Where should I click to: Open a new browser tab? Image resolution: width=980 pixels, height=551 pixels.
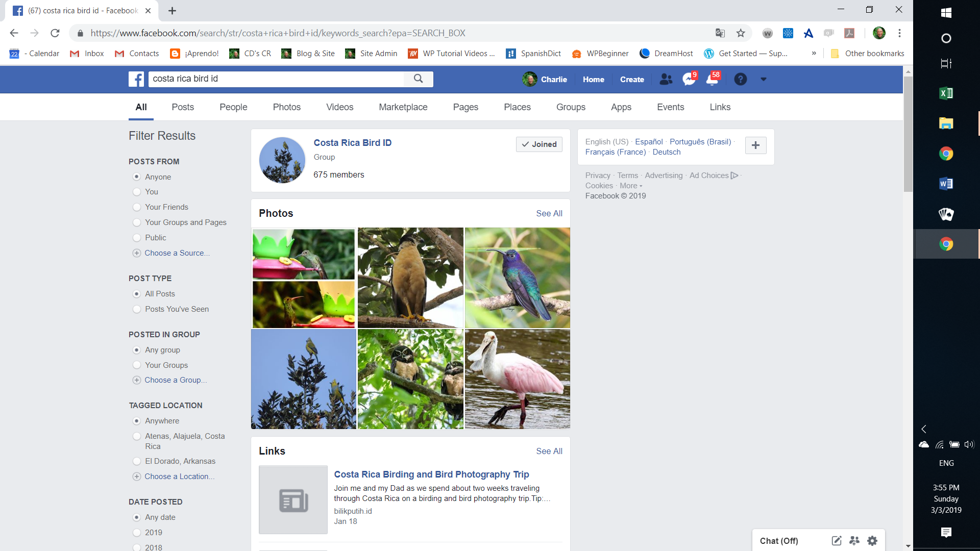173,11
